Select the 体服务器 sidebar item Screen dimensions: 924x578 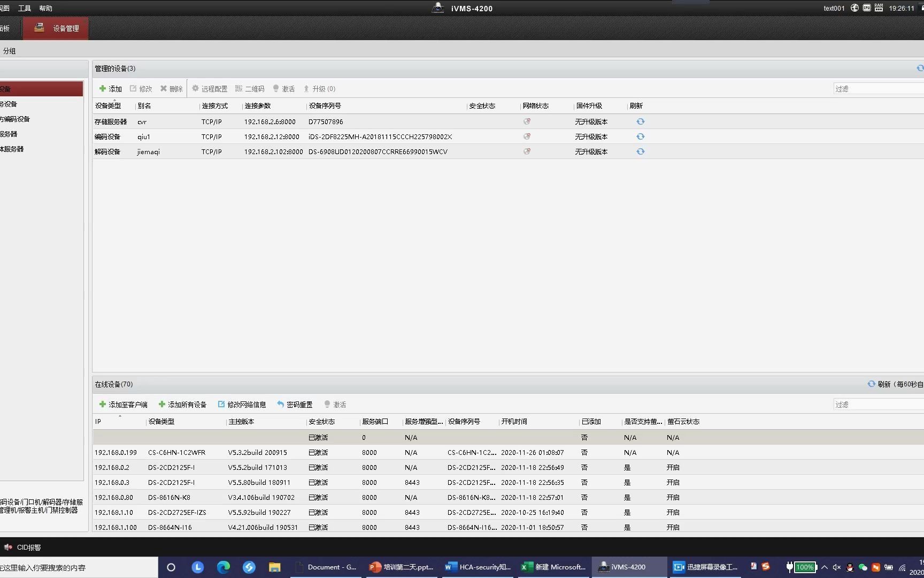click(41, 149)
